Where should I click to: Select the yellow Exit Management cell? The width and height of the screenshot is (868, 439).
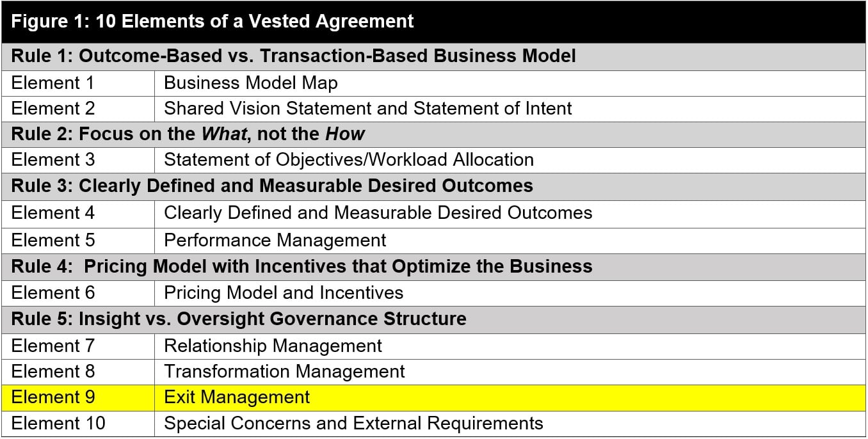point(510,397)
